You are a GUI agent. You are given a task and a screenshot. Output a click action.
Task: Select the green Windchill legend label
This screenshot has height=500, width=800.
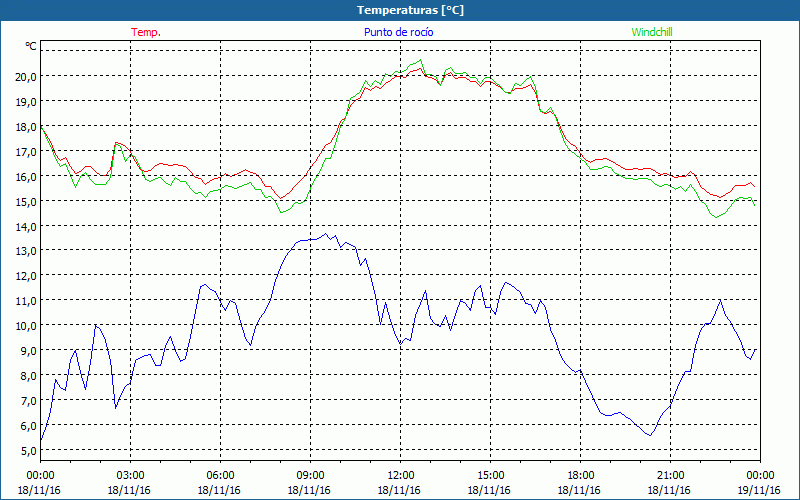pyautogui.click(x=652, y=32)
